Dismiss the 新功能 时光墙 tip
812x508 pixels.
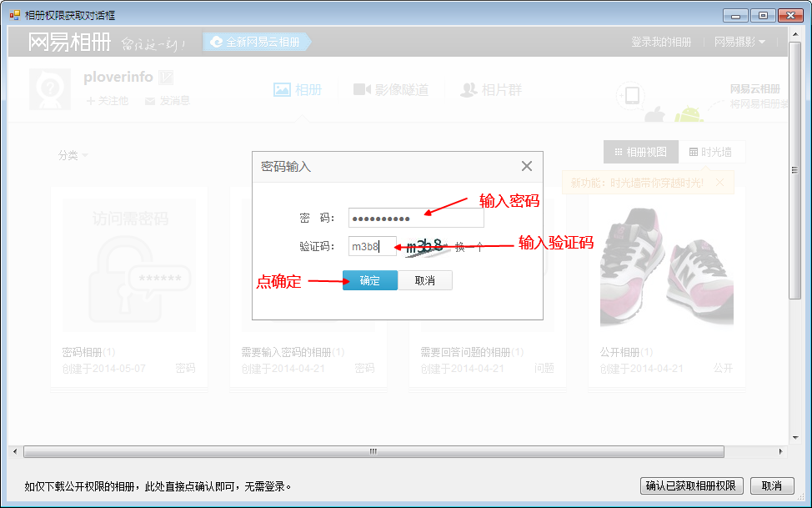(719, 183)
